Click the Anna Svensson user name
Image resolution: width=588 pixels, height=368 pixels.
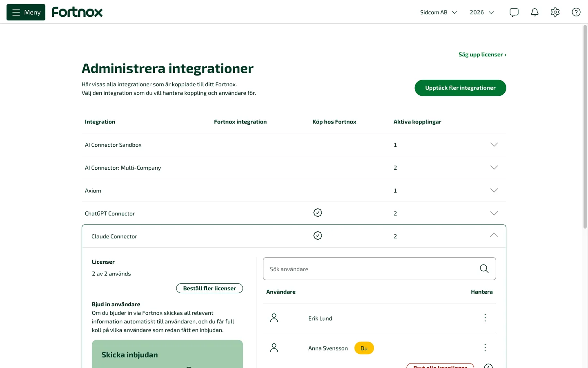pos(328,348)
